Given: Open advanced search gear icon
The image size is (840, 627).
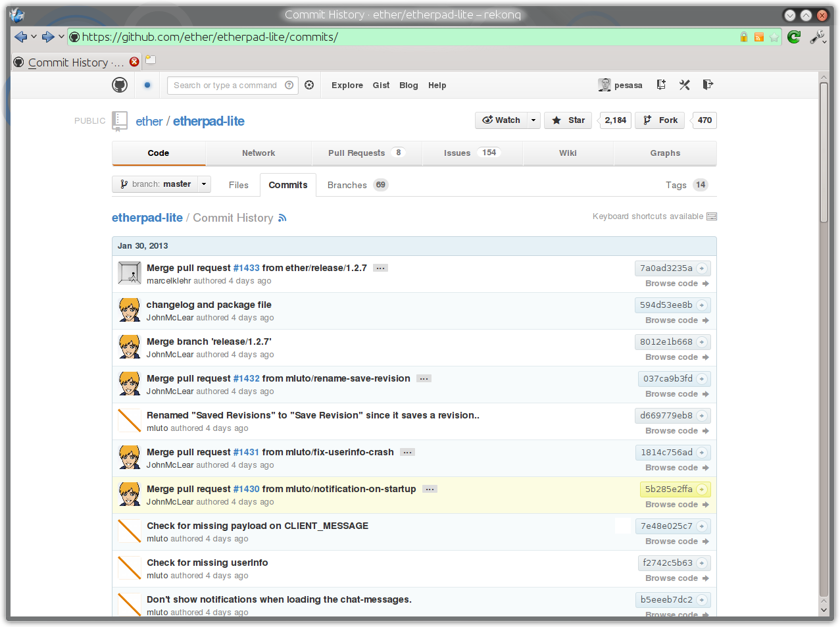Looking at the screenshot, I should [x=309, y=85].
